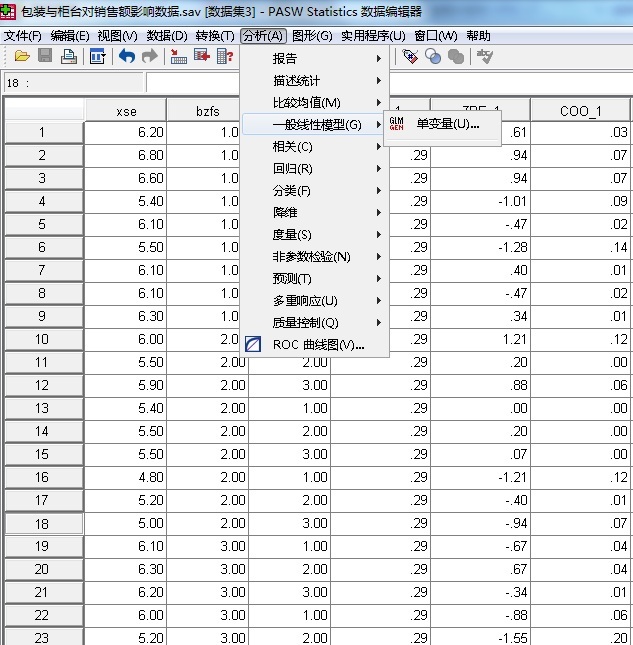633x645 pixels.
Task: Expand the 质量控制(Q) submenu
Action: click(x=314, y=322)
